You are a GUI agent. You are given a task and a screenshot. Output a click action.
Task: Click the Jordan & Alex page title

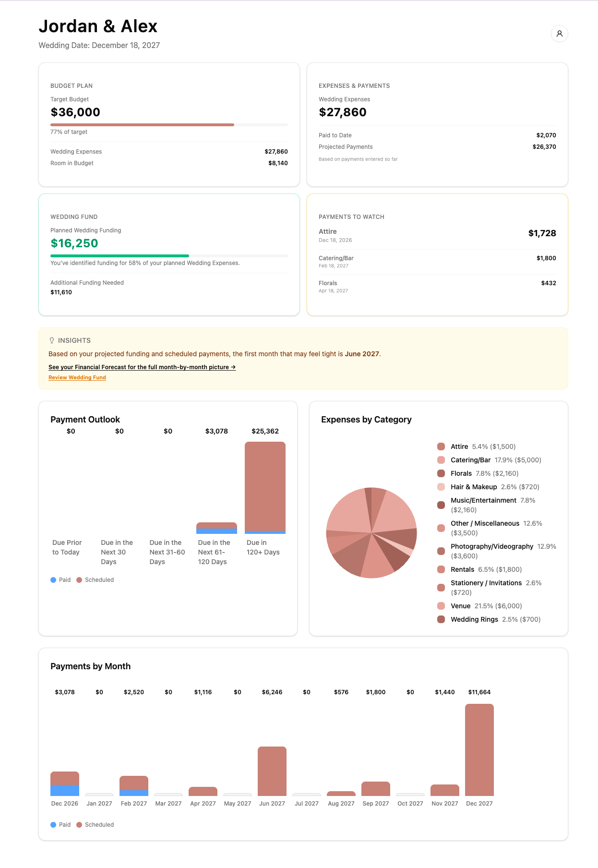click(x=98, y=26)
